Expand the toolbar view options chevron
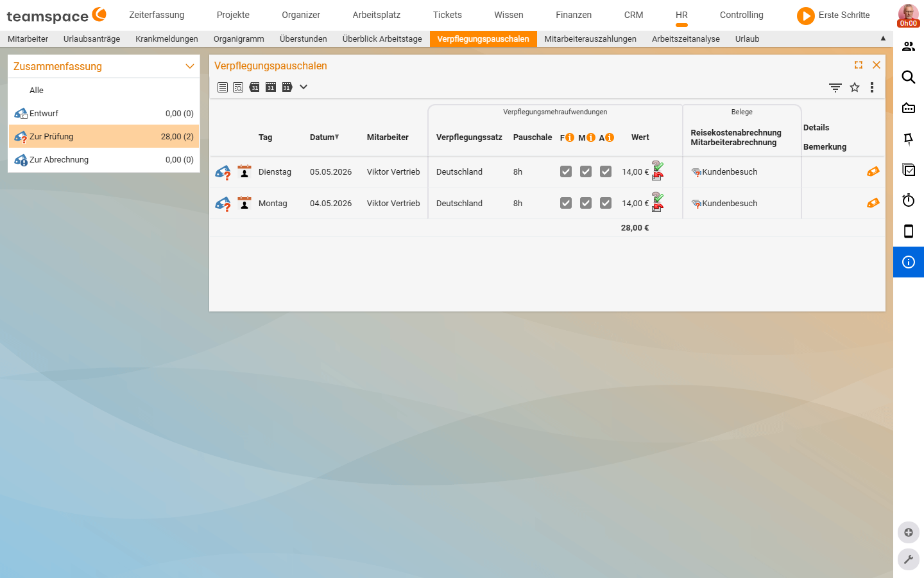Screen dimensions: 924x578 coord(304,87)
